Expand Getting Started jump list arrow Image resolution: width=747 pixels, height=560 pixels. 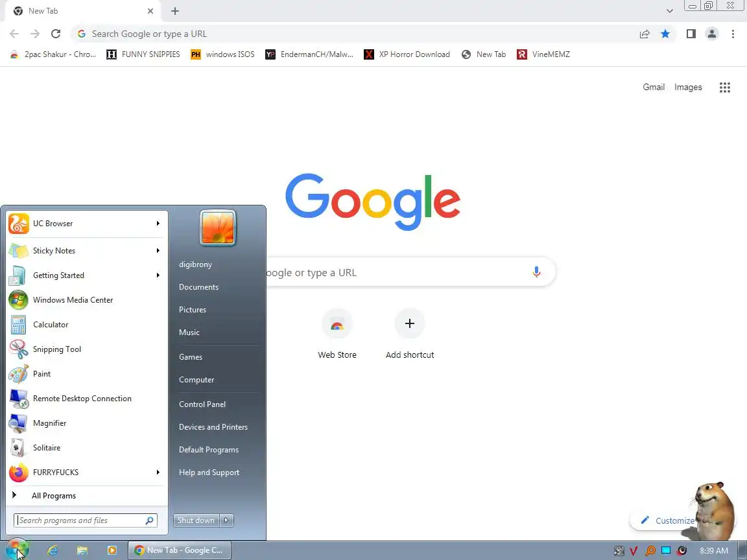[x=158, y=275]
